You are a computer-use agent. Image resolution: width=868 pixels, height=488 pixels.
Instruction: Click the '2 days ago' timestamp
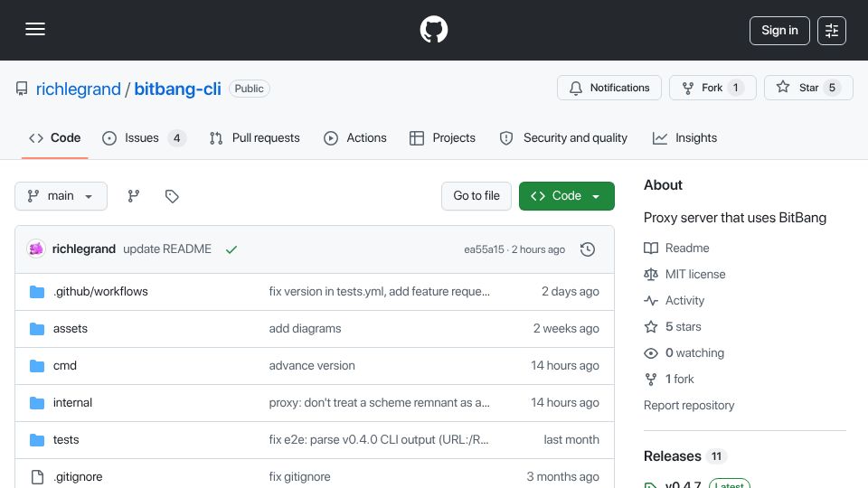tap(571, 292)
